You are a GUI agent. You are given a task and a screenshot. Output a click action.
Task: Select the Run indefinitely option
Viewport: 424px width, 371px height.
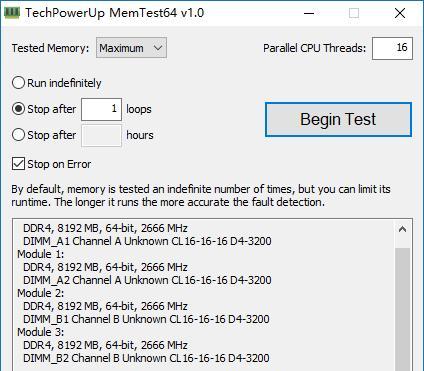coord(18,83)
